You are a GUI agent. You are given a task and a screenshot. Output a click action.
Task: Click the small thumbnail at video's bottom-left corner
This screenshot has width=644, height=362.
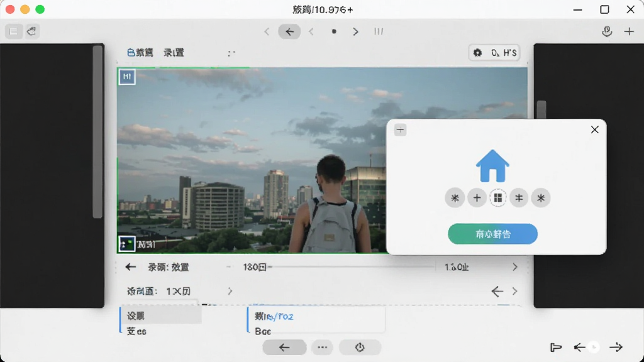coord(127,244)
